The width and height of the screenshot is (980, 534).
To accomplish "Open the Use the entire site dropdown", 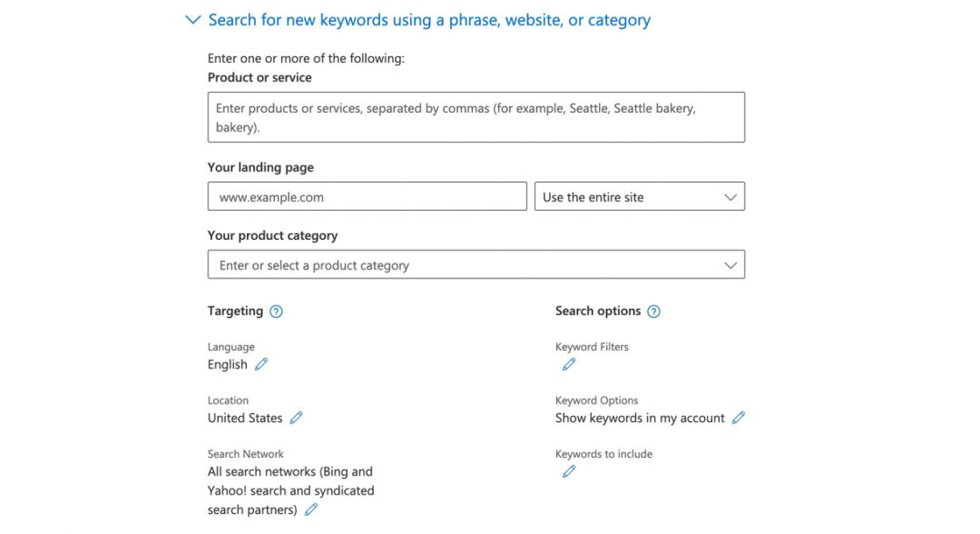I will pyautogui.click(x=640, y=197).
